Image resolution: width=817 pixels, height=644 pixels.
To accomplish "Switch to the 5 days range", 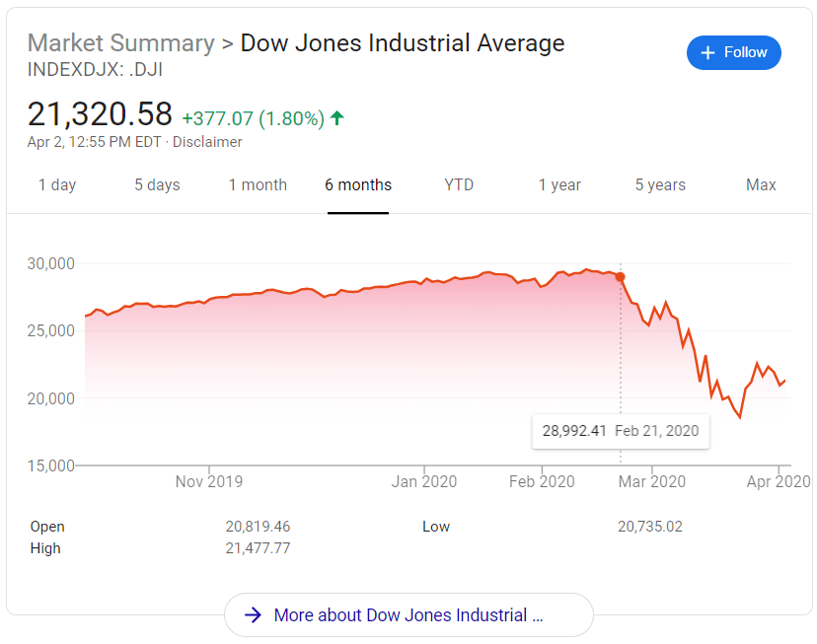I will pos(157,184).
